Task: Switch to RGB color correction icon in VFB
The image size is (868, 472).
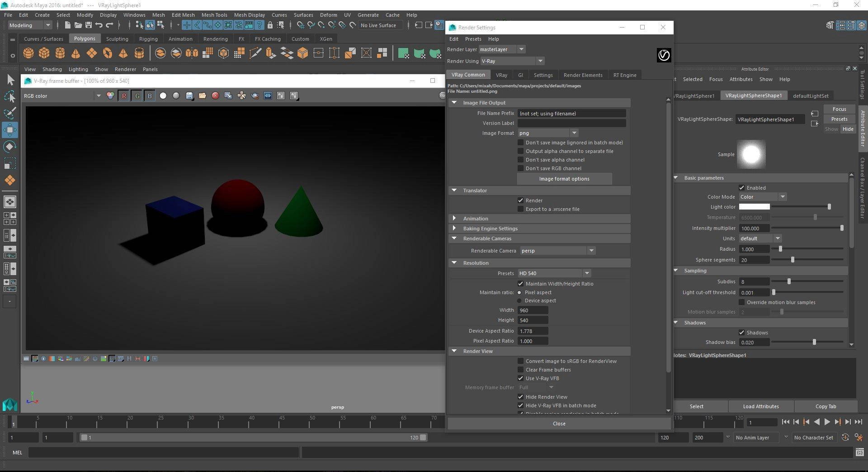Action: (x=110, y=96)
